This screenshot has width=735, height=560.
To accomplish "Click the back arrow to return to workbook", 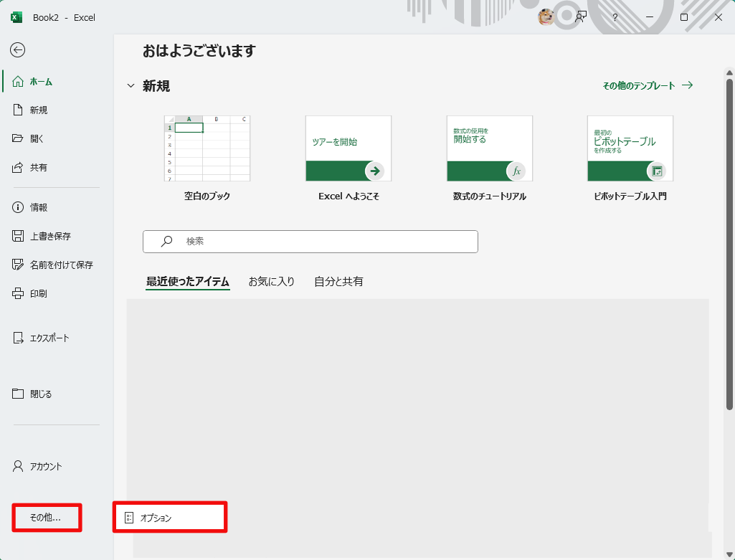I will tap(18, 49).
